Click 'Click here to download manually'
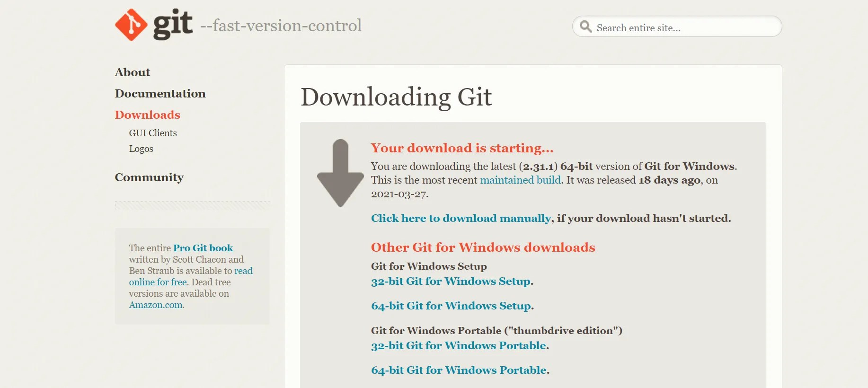This screenshot has height=388, width=868. (x=461, y=218)
